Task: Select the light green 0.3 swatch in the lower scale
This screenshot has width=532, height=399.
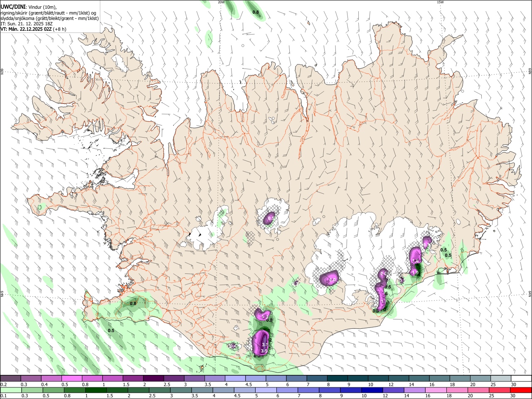Action: point(32,390)
